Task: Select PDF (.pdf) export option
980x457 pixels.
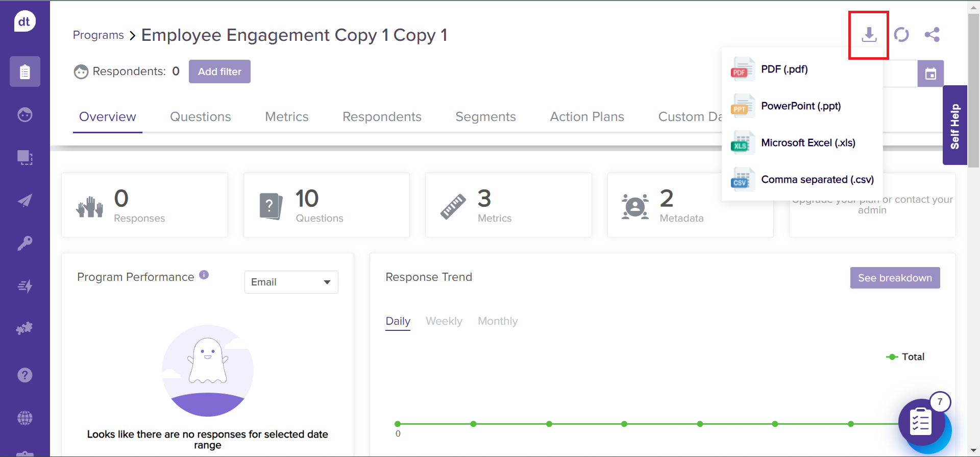Action: (x=784, y=69)
